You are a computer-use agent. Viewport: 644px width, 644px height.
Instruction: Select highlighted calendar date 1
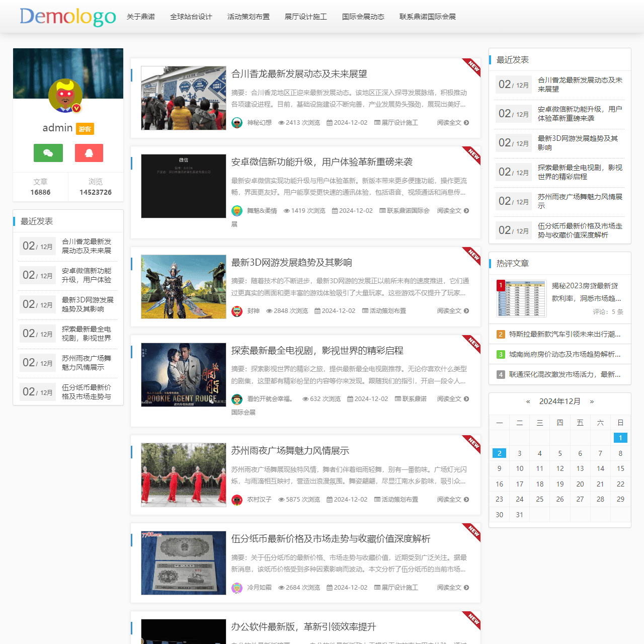click(x=620, y=438)
